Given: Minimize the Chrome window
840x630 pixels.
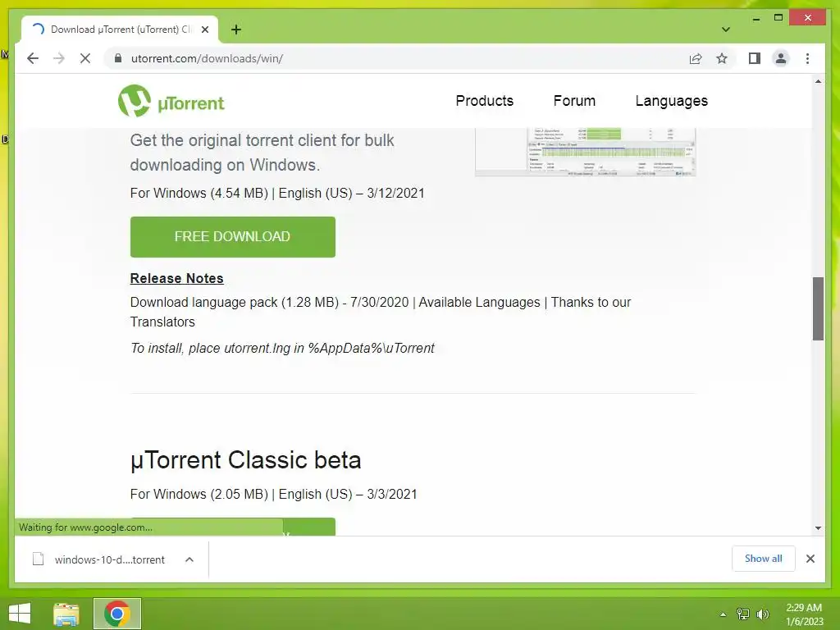Looking at the screenshot, I should pyautogui.click(x=756, y=18).
